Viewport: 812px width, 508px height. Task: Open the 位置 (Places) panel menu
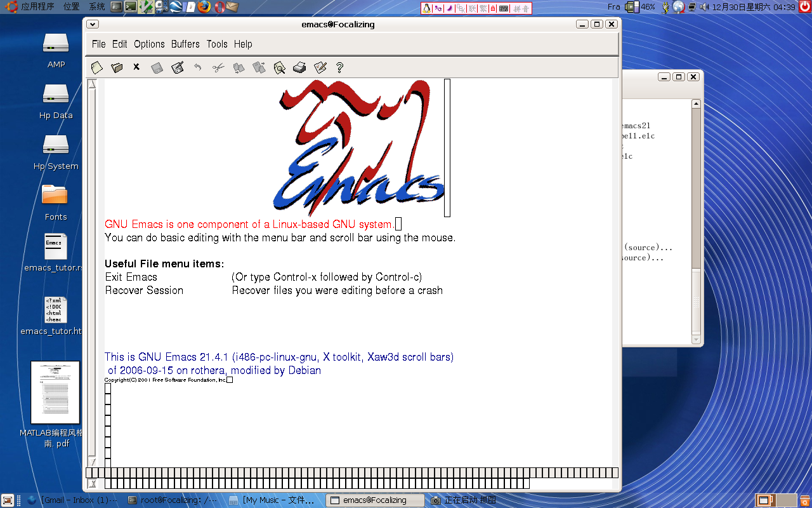(72, 7)
